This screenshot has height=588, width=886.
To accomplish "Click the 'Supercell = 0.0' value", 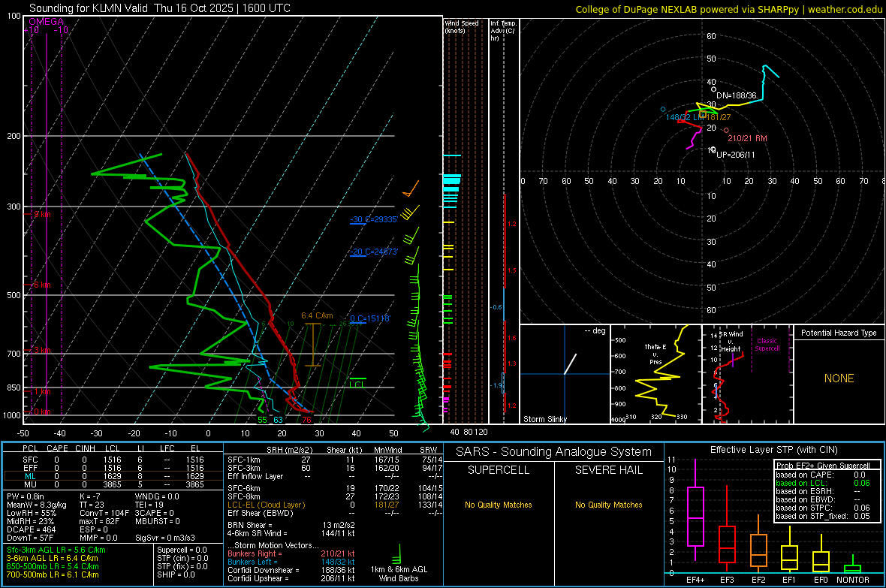I will [x=182, y=550].
